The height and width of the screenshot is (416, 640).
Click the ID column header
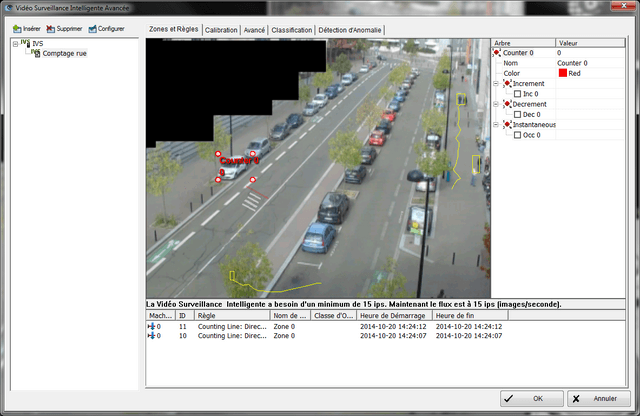click(185, 316)
